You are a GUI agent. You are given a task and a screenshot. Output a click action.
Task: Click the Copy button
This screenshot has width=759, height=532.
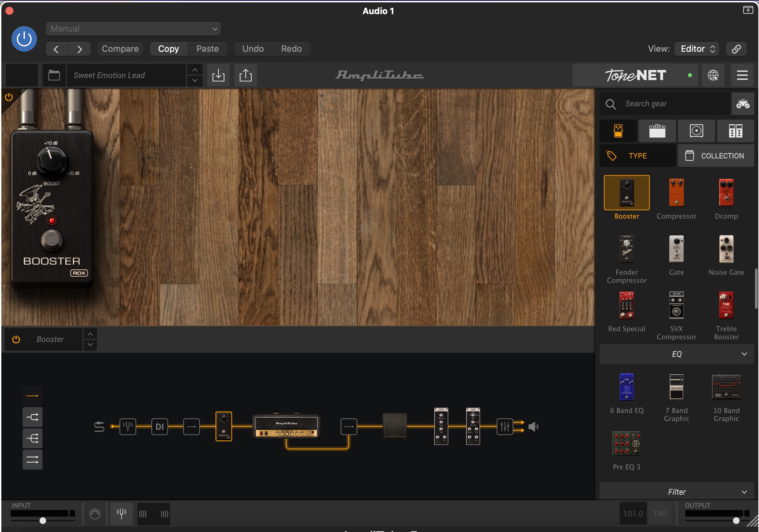click(x=169, y=49)
